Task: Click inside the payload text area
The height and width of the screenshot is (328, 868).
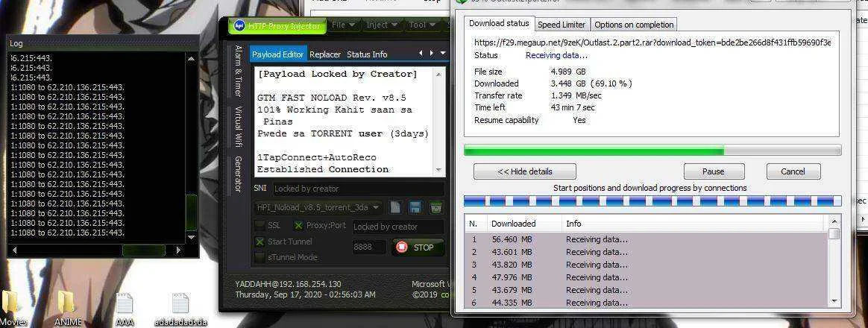Action: pos(344,122)
